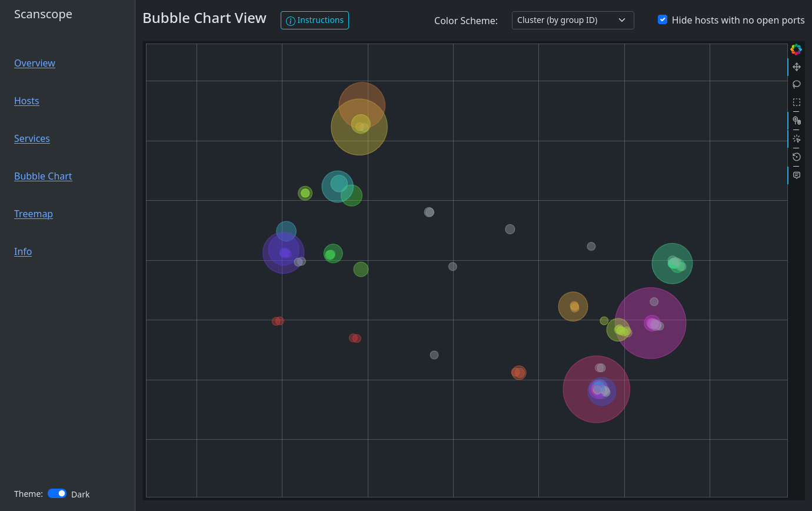Reset the chart view
This screenshot has width=812, height=511.
pos(796,157)
